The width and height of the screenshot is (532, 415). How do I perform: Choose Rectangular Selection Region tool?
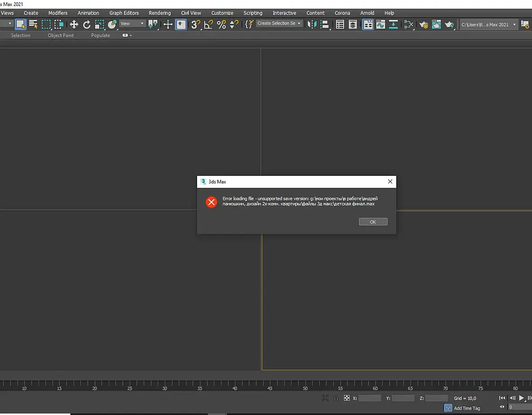click(x=46, y=24)
